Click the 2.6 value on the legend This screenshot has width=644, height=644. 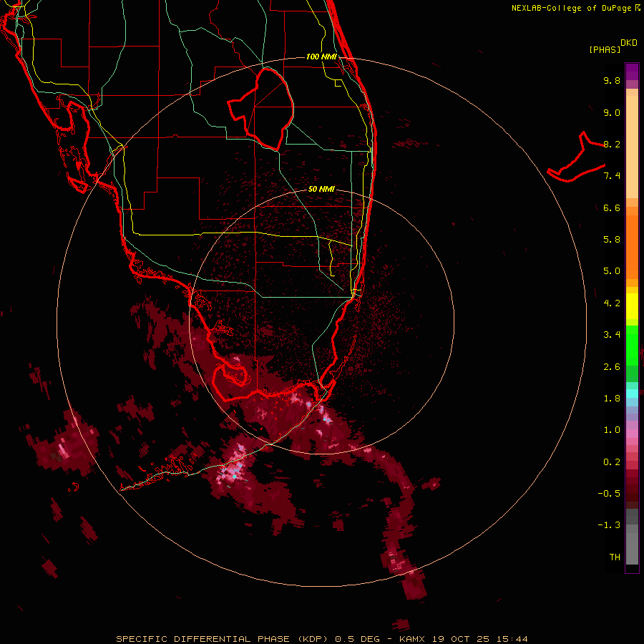coord(612,367)
